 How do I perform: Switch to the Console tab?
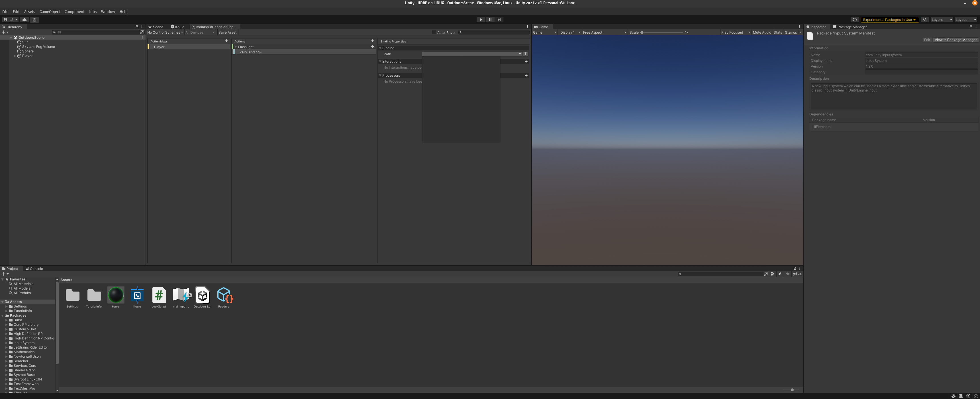point(34,268)
